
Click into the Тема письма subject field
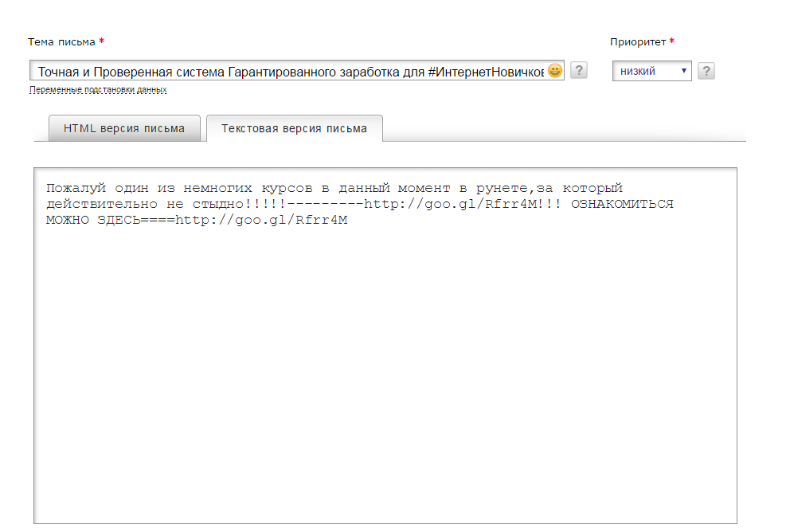tap(296, 71)
